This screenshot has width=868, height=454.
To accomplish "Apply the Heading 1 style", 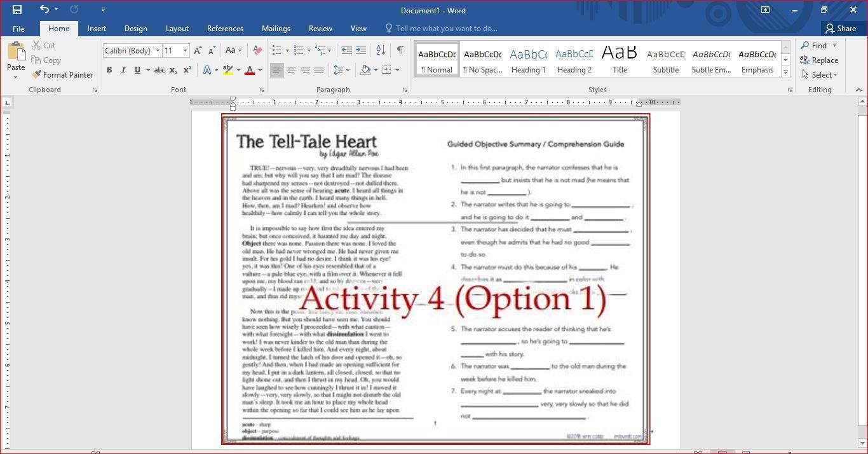I will pyautogui.click(x=529, y=60).
